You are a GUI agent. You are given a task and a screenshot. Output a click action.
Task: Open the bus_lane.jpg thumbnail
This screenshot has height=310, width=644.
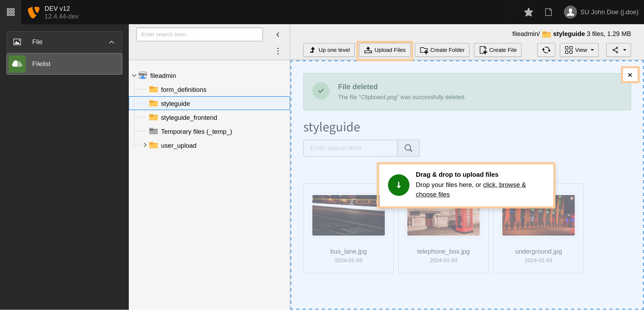(x=348, y=215)
